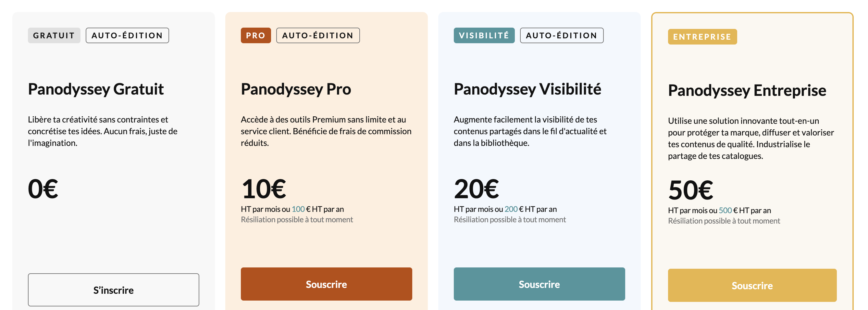Click the Souscrire button under Panodyssey Pro

(326, 284)
